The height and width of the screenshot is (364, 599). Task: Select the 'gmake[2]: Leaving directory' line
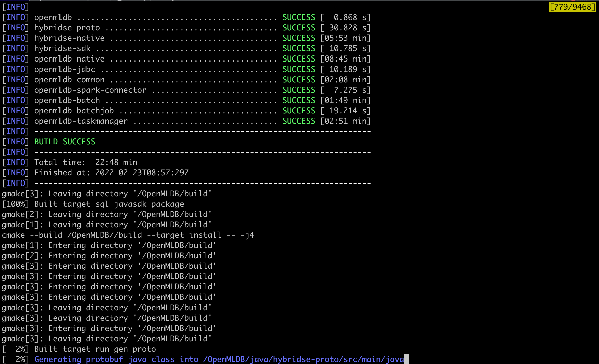click(107, 214)
